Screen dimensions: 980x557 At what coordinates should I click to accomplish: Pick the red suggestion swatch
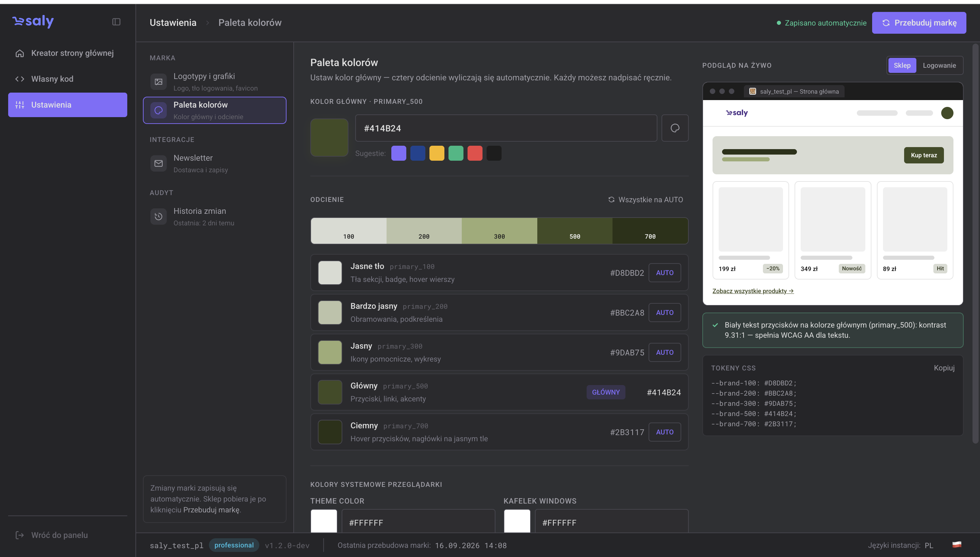475,154
